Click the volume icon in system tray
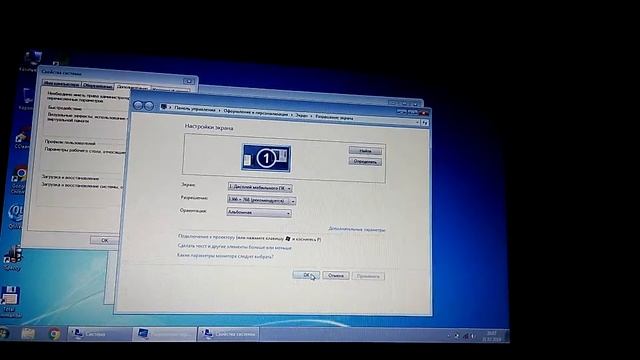 (x=473, y=336)
